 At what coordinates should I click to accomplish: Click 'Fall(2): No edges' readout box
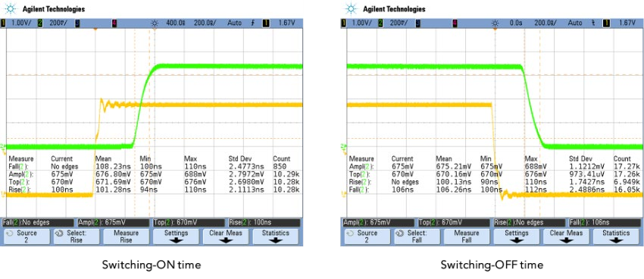(38, 222)
